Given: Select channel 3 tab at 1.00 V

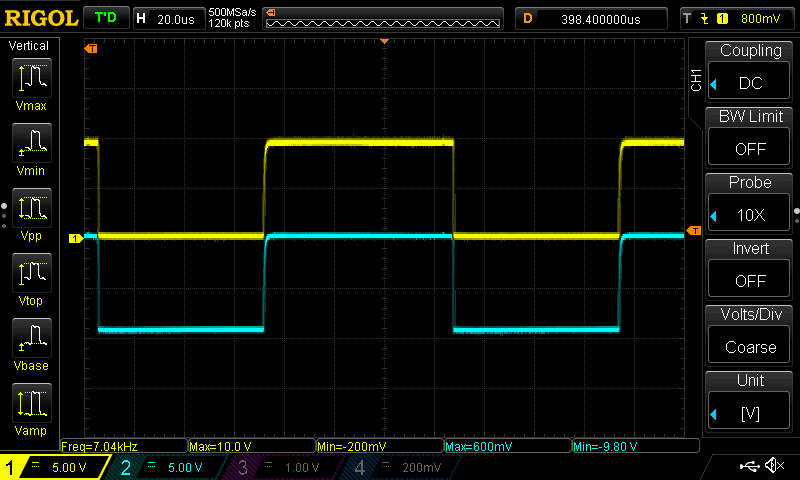Looking at the screenshot, I should point(283,467).
